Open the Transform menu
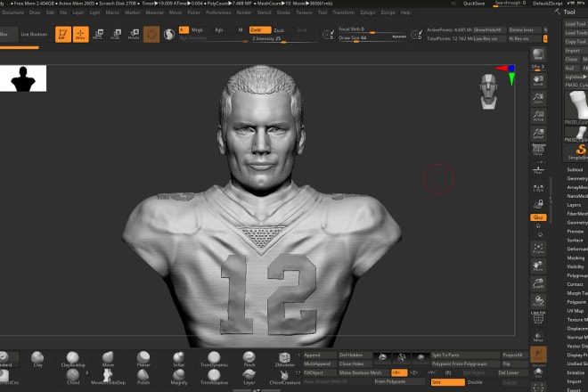Viewport: 588px width, 392px height. (343, 12)
